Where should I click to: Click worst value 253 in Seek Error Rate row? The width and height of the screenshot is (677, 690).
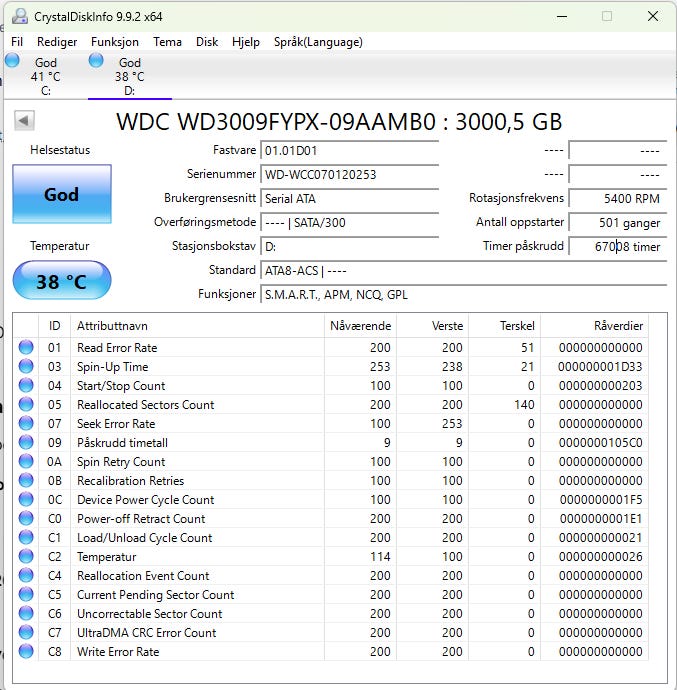click(x=452, y=424)
